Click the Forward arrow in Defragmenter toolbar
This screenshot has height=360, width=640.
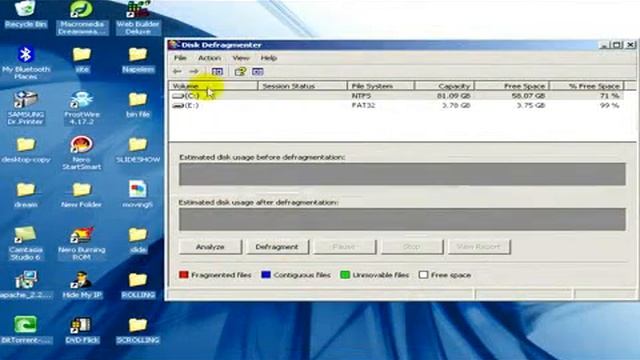193,71
